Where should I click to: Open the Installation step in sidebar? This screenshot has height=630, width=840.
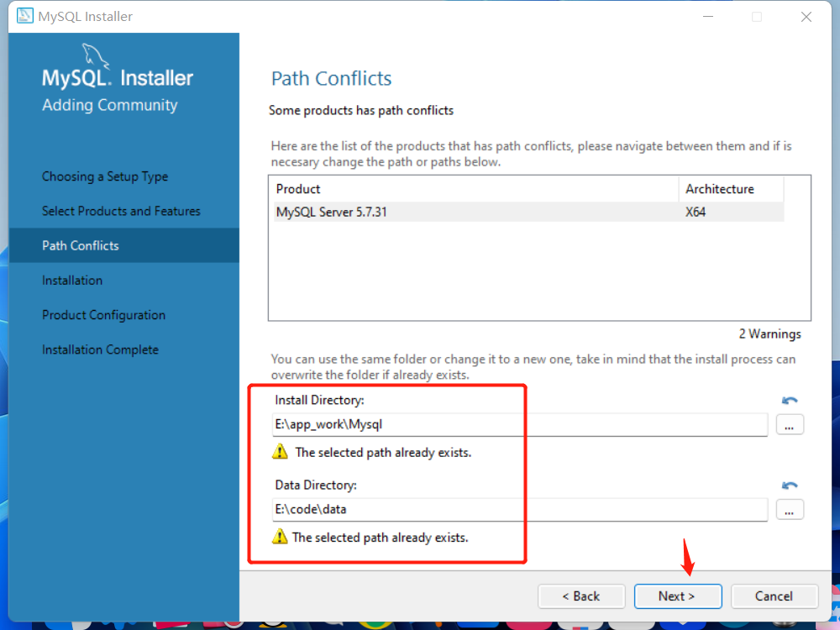[72, 281]
